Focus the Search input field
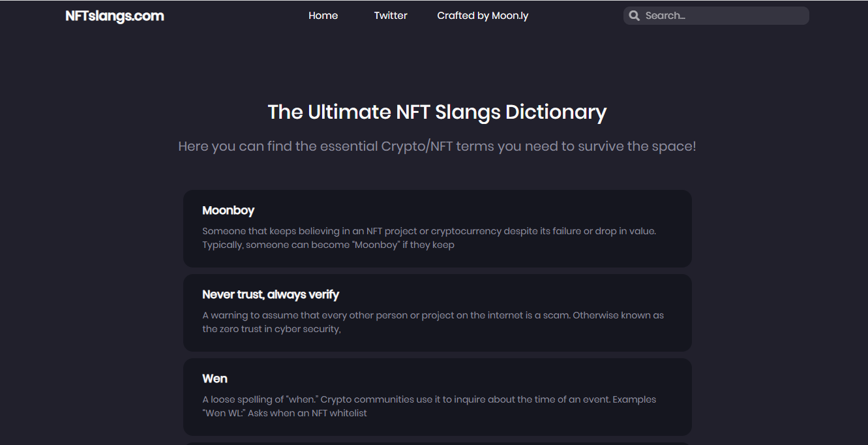 (x=724, y=16)
